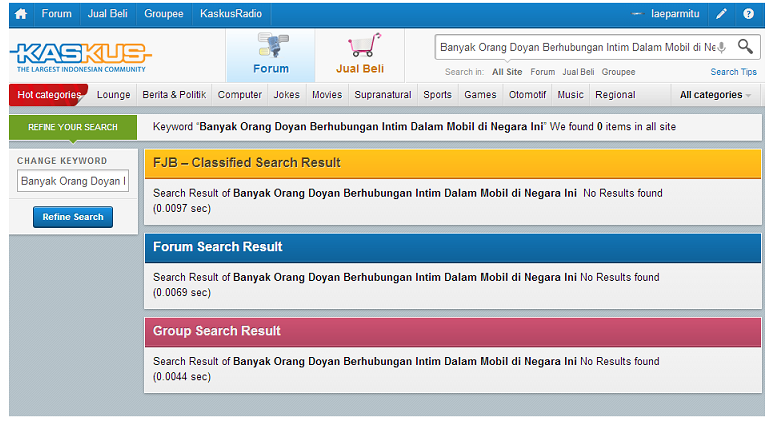The image size is (775, 427).
Task: Open KaskusRadio in top navigation bar
Action: coord(231,14)
